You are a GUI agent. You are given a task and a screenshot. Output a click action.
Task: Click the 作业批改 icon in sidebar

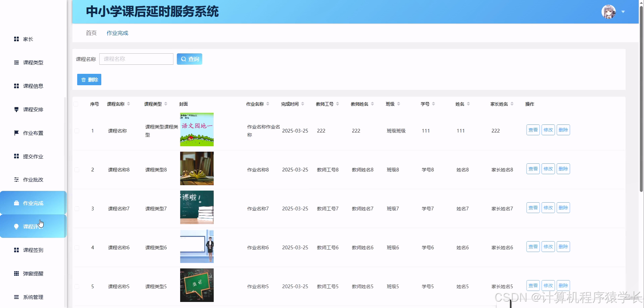16,180
